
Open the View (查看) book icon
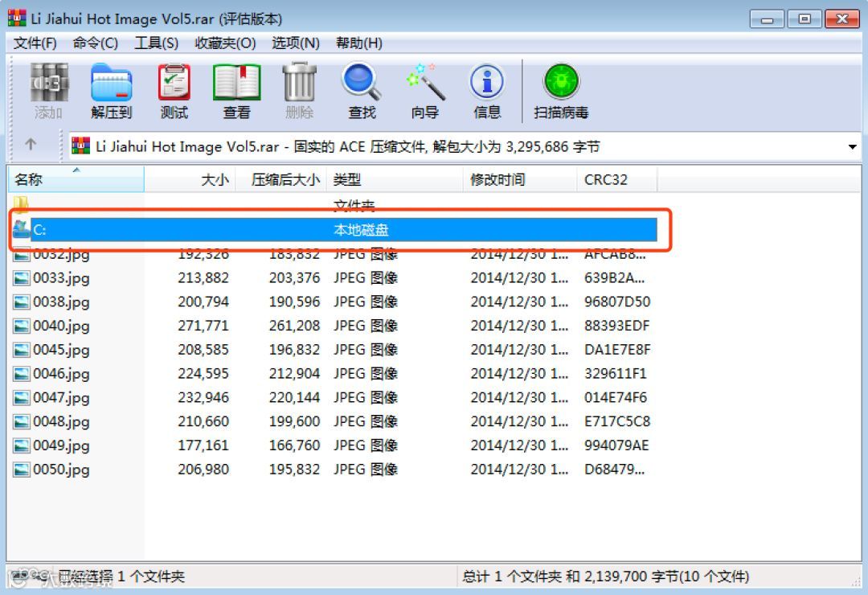(236, 83)
